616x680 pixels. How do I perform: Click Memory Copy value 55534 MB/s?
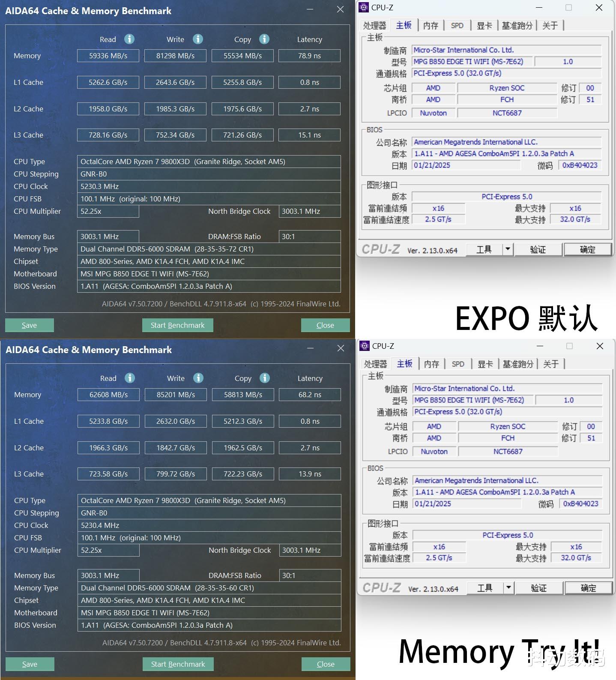click(242, 56)
